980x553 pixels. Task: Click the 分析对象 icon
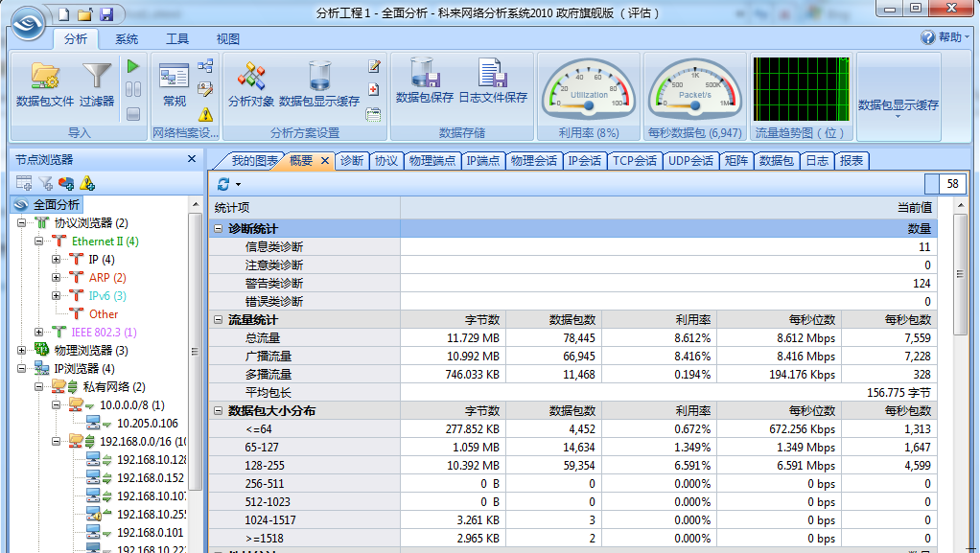[x=251, y=79]
